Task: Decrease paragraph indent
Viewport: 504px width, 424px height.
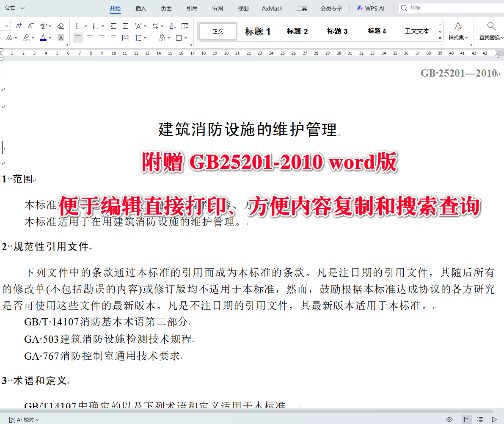Action: pos(114,26)
